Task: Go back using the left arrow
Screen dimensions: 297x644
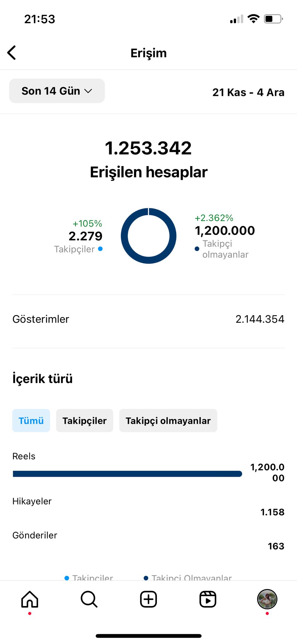Action: coord(12,53)
